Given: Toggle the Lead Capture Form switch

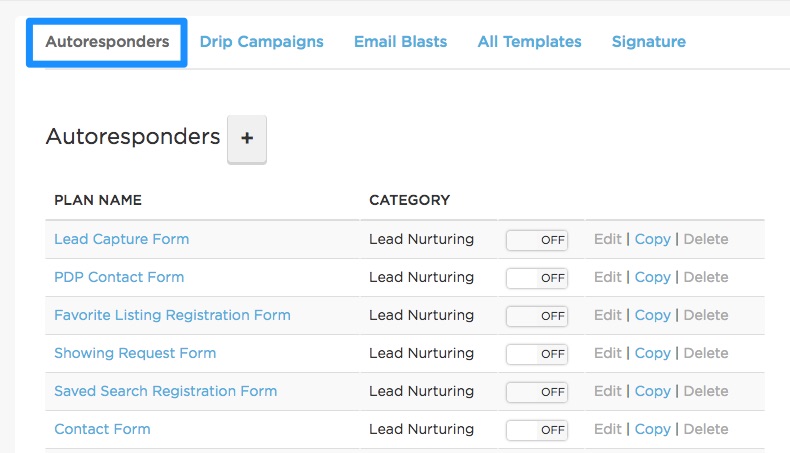Looking at the screenshot, I should point(537,240).
